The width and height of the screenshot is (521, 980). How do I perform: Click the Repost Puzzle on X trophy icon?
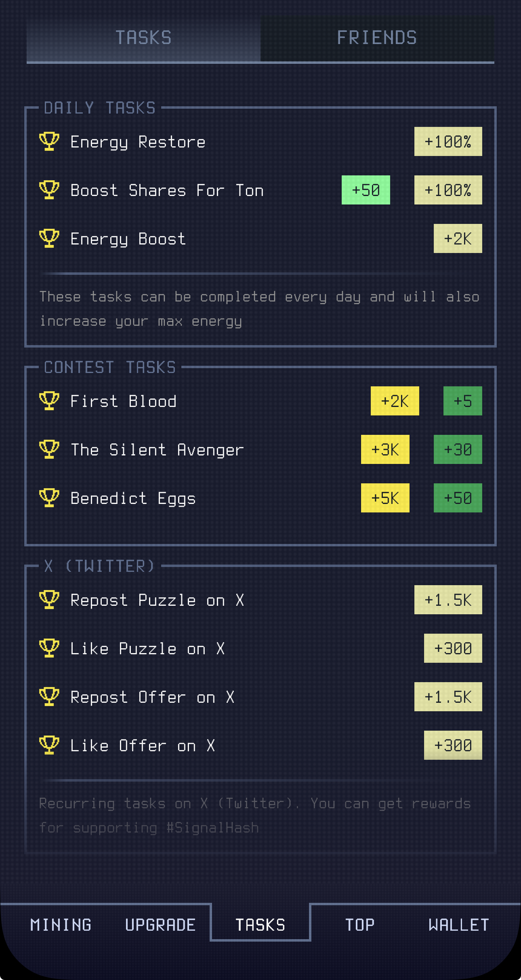(49, 600)
